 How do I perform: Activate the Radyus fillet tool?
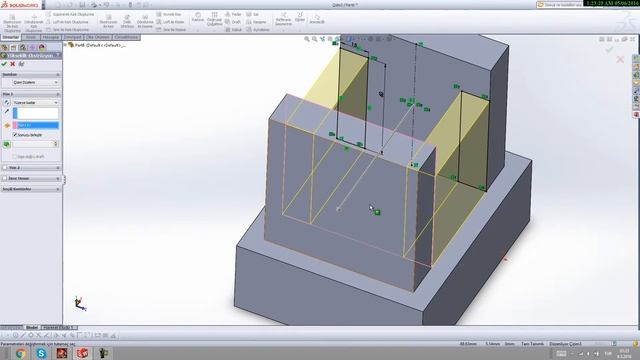click(x=198, y=17)
